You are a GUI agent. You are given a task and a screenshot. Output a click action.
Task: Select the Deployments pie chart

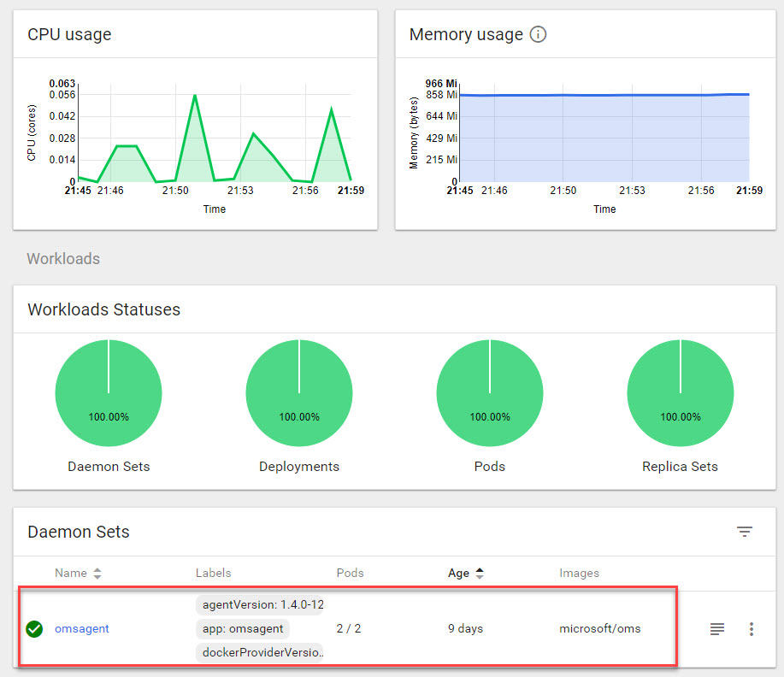point(299,391)
